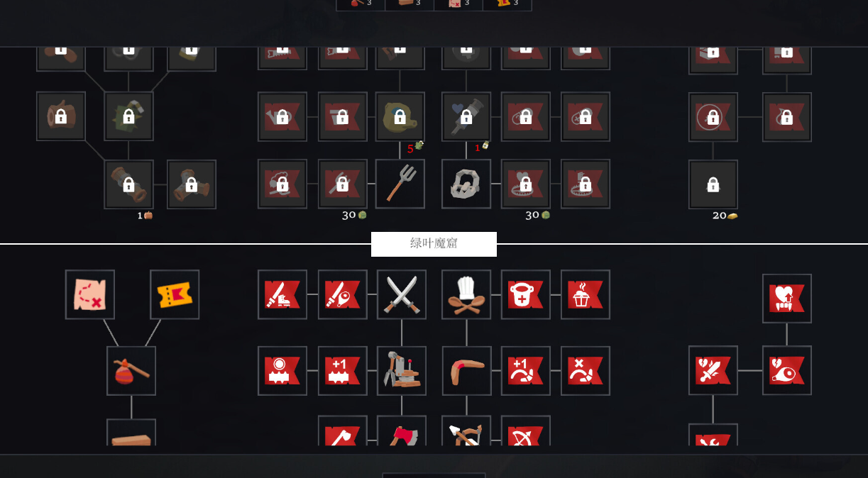Click the locked green sack node

[x=400, y=116]
